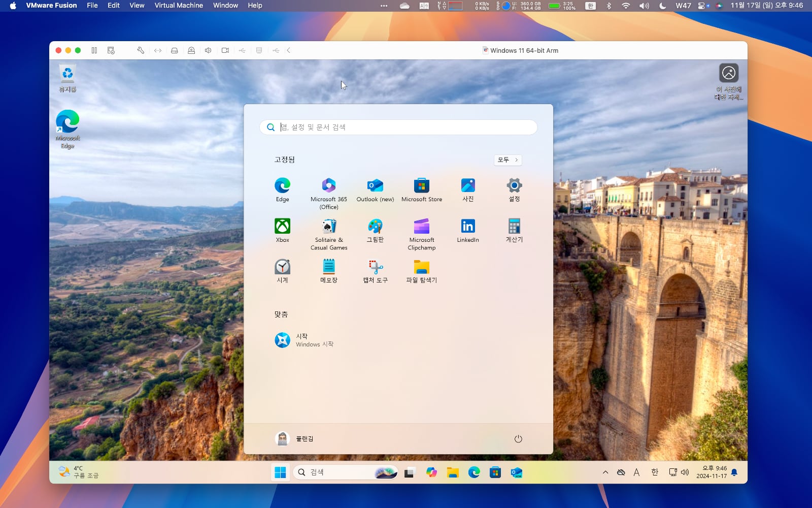Click VMware hard disk device icon

tap(174, 50)
